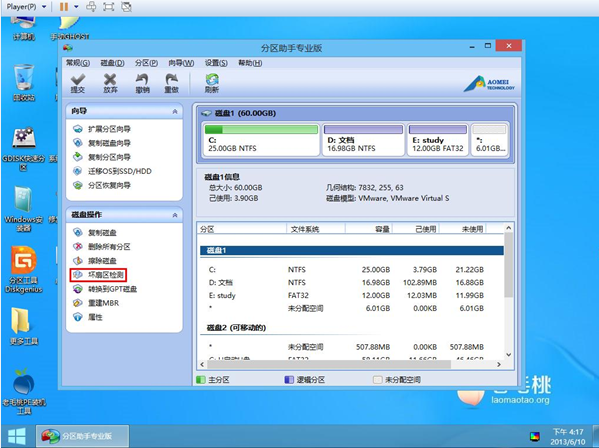The width and height of the screenshot is (599, 448).
Task: Click the 磁盘1 (60.00GB) header
Action: tap(355, 113)
